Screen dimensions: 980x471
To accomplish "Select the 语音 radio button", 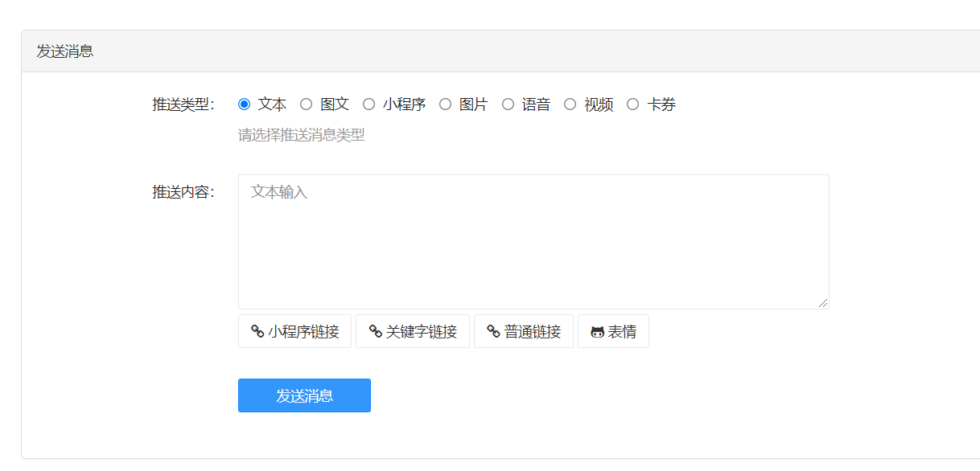I will [508, 104].
